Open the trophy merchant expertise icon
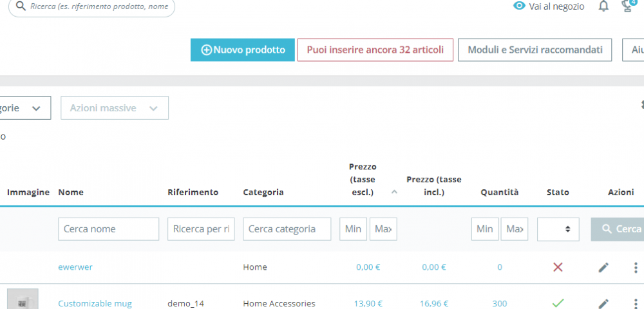644x309 pixels. pyautogui.click(x=627, y=6)
